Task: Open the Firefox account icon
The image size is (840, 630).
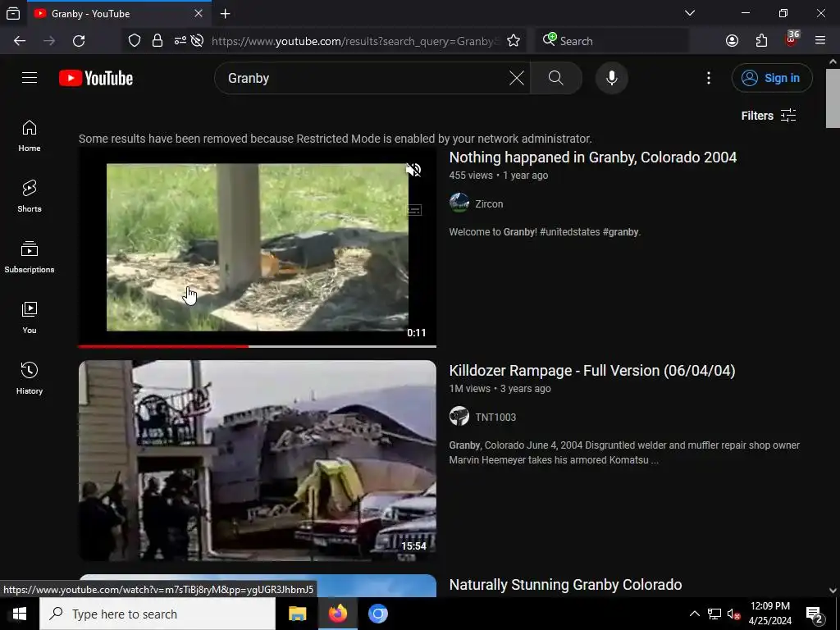Action: point(732,41)
